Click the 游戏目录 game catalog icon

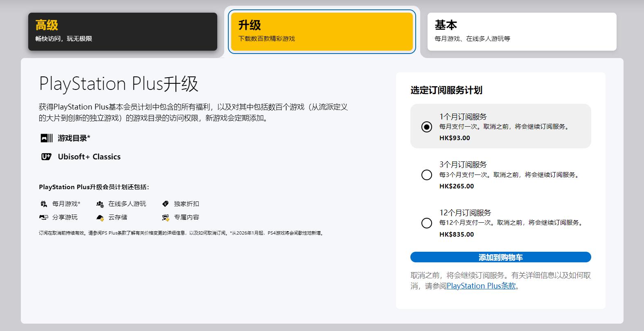46,138
